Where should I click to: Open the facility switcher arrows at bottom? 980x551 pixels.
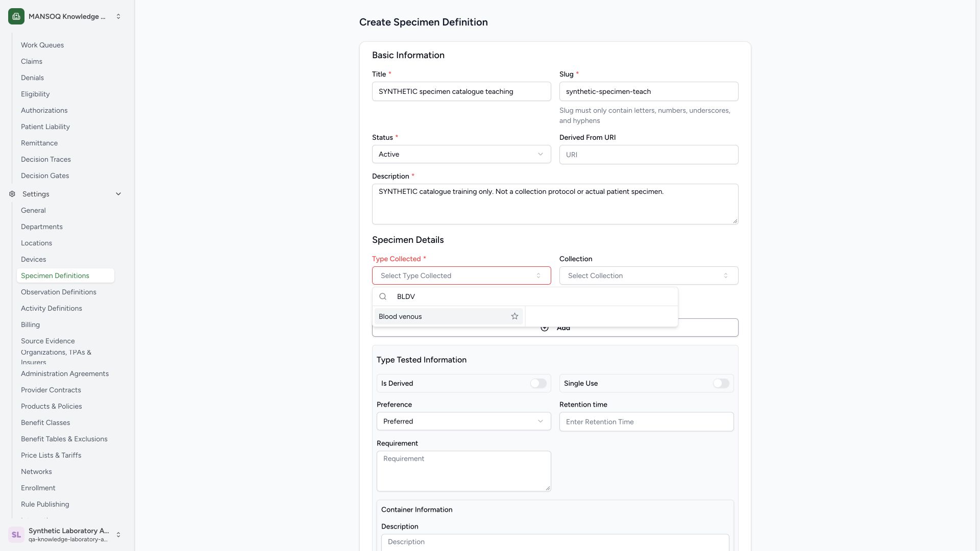pyautogui.click(x=118, y=535)
